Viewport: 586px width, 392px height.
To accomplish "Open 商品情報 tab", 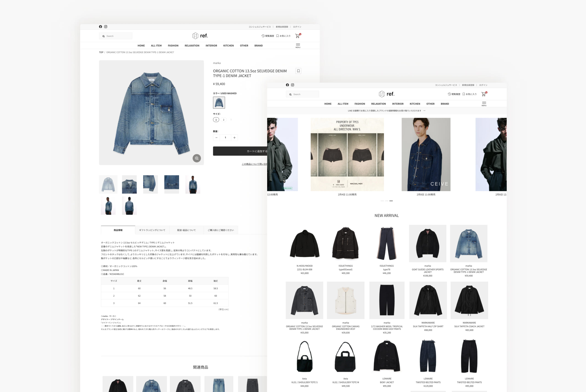I will 118,230.
